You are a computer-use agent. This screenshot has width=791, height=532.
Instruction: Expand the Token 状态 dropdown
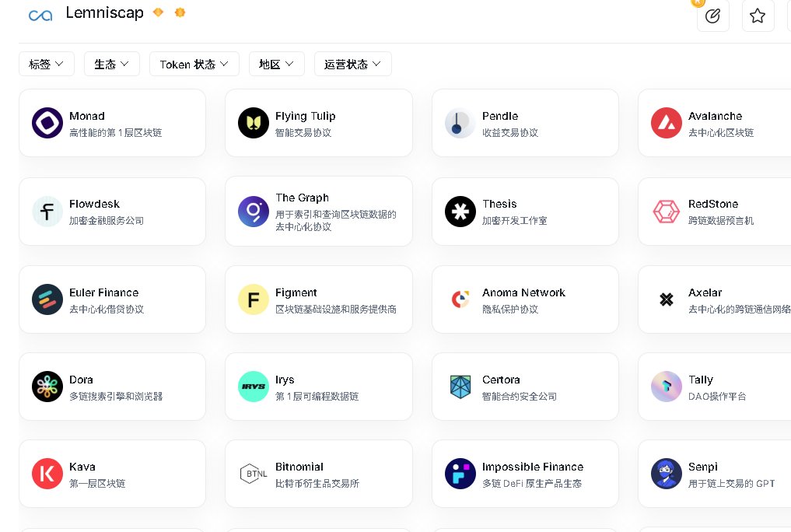194,64
